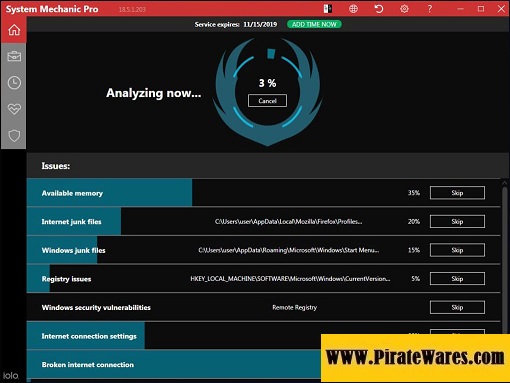Image resolution: width=510 pixels, height=383 pixels.
Task: Open the Home dashboard icon in sidebar
Action: click(x=14, y=30)
